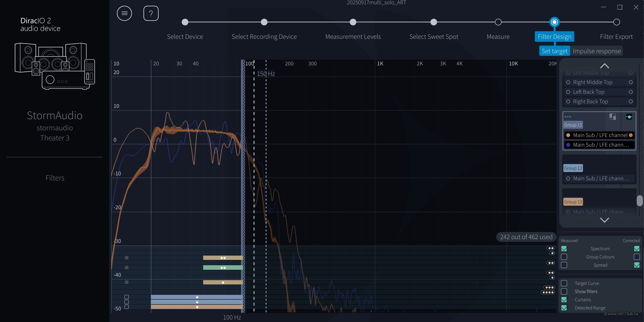Select the Right Middle Top channel
The height and width of the screenshot is (322, 644).
(592, 82)
